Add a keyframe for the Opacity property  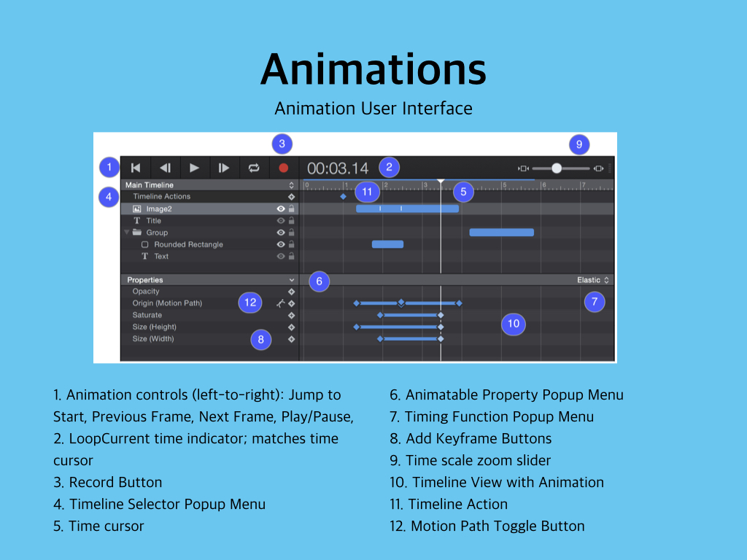tap(291, 292)
